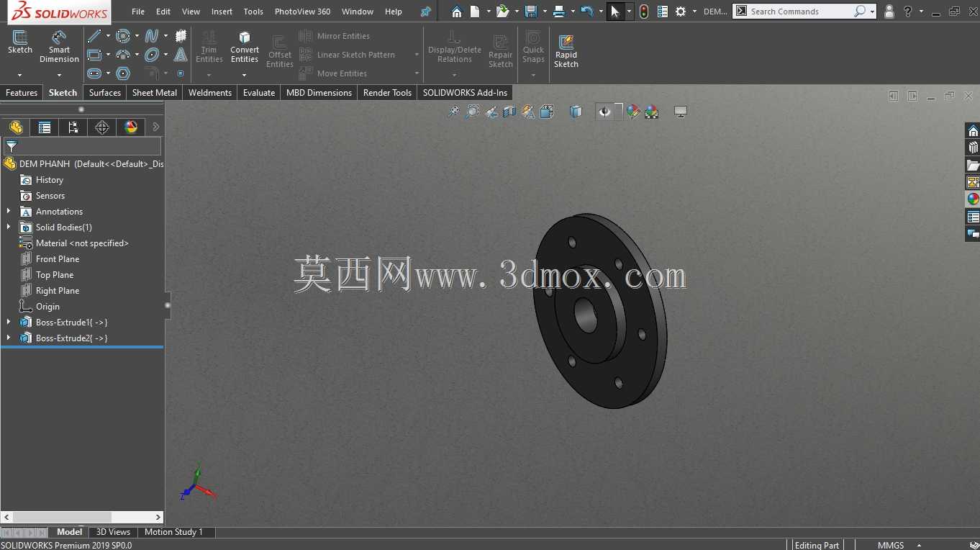This screenshot has height=550, width=980.
Task: Click Zoom to Fit in view toolbar
Action: pos(453,112)
